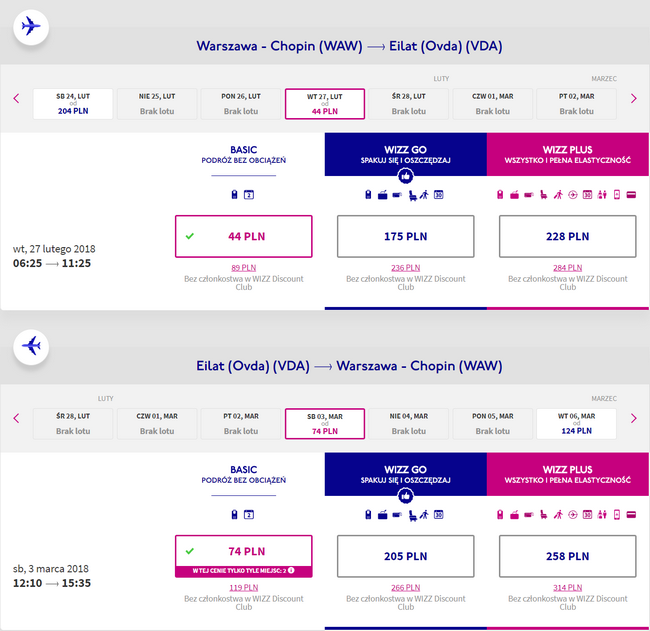Choose the 258 PLN WIZZ PLUS return fare
Screen dimensions: 650x631
click(x=568, y=556)
